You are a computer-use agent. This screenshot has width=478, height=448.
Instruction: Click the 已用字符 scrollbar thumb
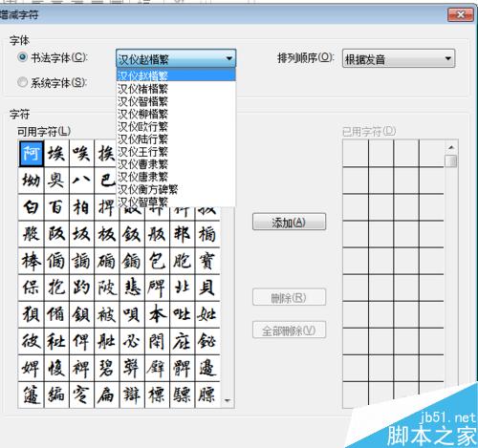[451, 160]
